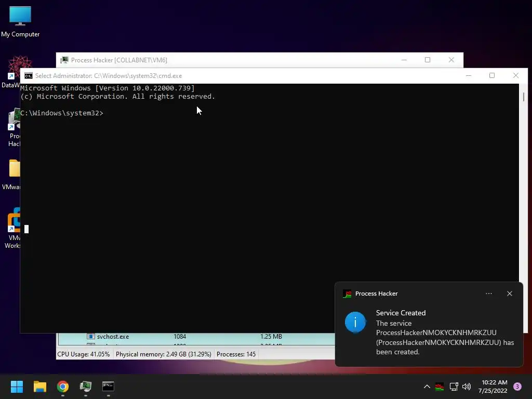Click the blue info icon in notification
Screen dimensions: 532x399
[x=355, y=322]
